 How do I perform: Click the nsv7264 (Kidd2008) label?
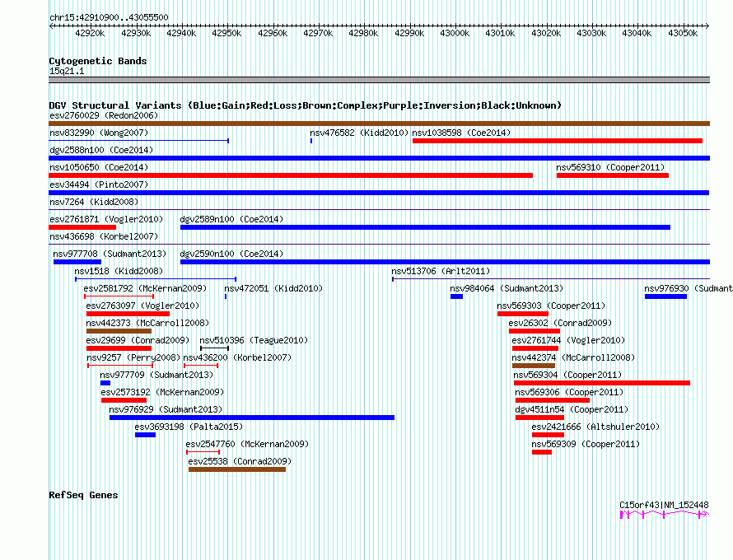pos(94,202)
